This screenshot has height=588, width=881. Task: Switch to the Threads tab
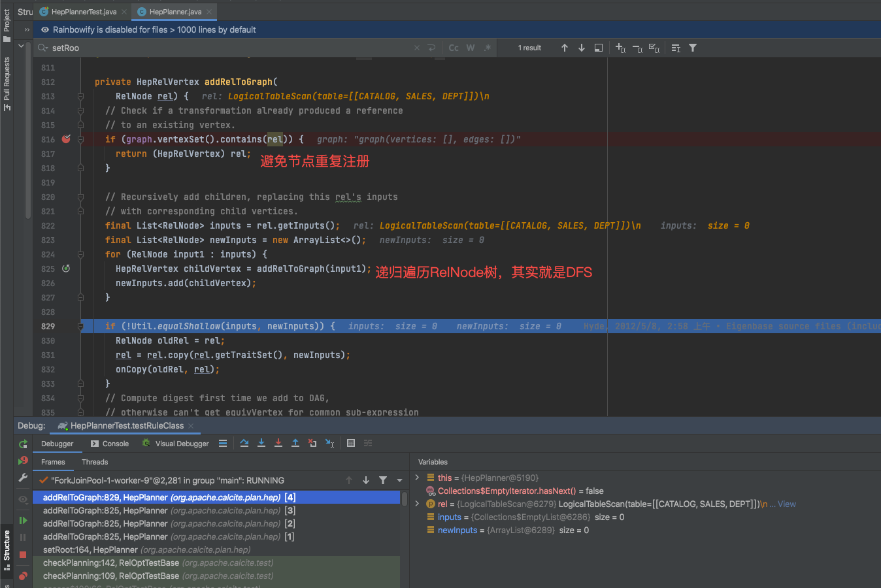click(95, 462)
